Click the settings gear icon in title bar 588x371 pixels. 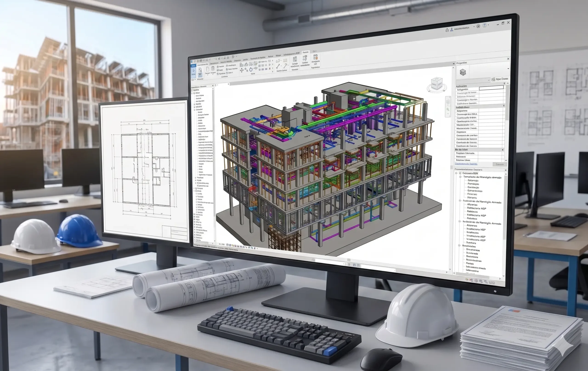pos(478,26)
